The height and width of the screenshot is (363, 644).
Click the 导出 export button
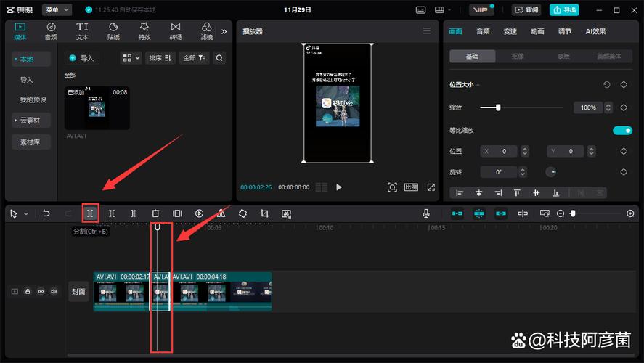tap(565, 9)
